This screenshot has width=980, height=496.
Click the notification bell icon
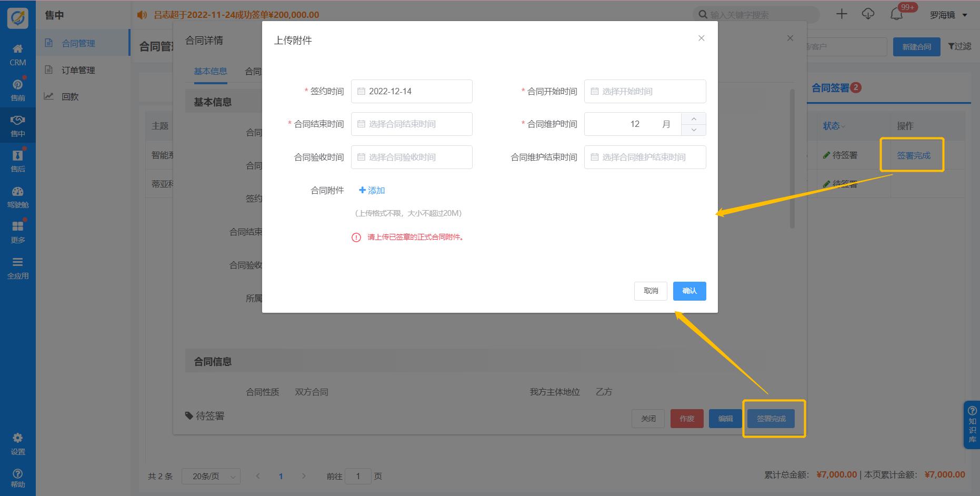point(896,15)
